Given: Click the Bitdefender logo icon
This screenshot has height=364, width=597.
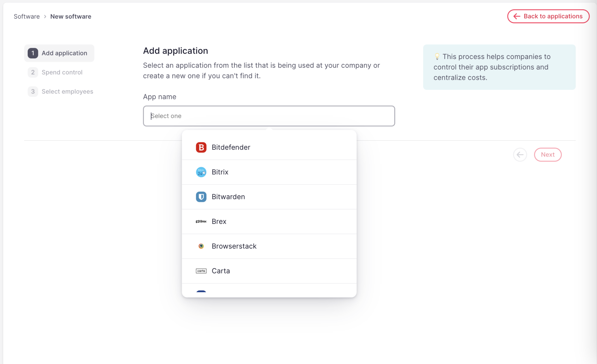Looking at the screenshot, I should tap(201, 147).
